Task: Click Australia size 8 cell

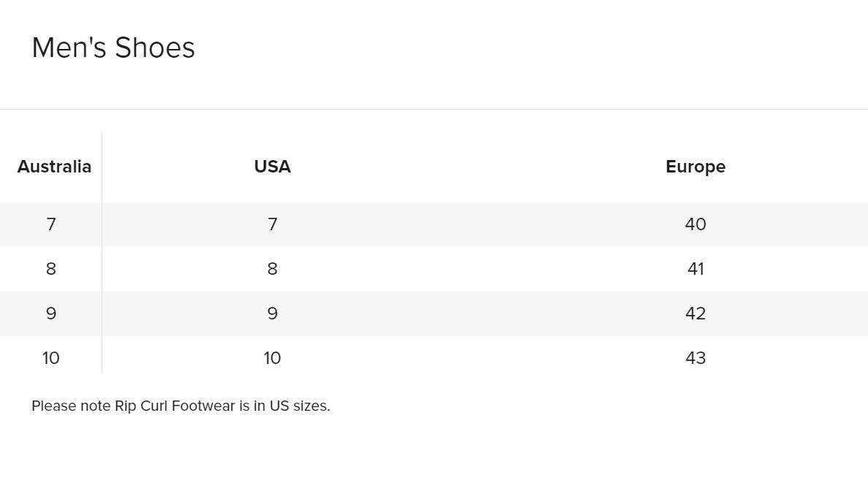Action: click(51, 269)
